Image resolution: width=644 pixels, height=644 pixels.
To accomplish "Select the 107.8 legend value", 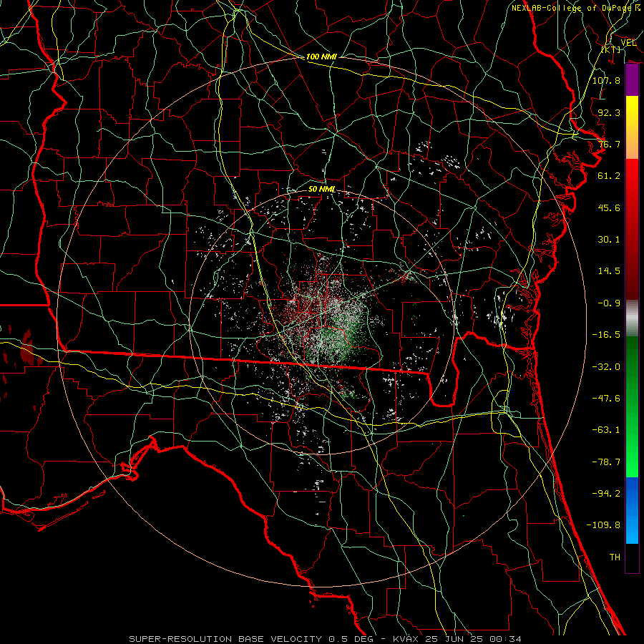I will point(606,80).
